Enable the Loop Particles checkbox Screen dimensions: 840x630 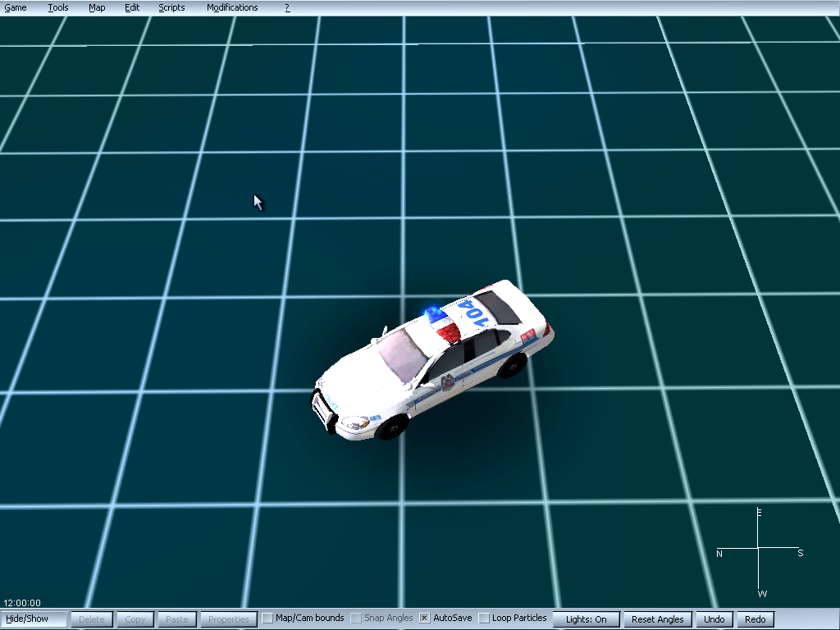tap(484, 619)
